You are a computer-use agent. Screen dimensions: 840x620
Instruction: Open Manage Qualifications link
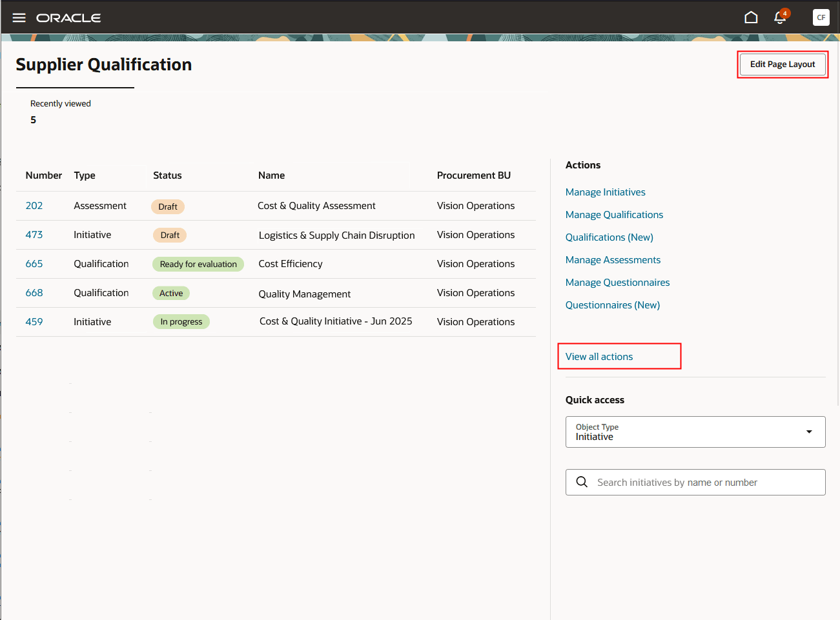pos(614,215)
